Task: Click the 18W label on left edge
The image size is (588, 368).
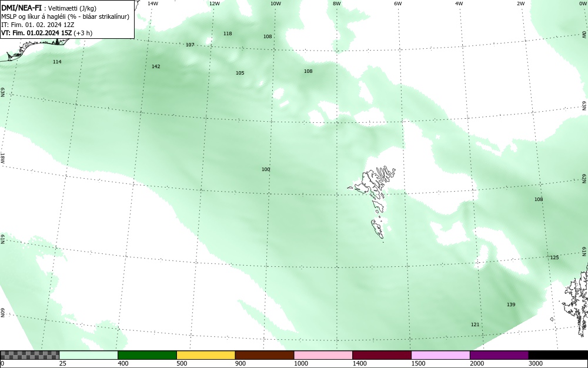Action: 2,158
